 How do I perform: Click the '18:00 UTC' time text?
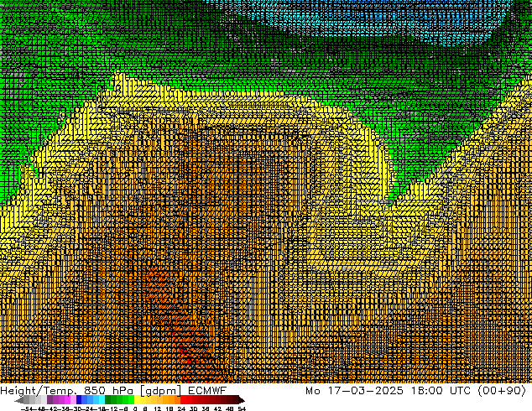(x=441, y=390)
